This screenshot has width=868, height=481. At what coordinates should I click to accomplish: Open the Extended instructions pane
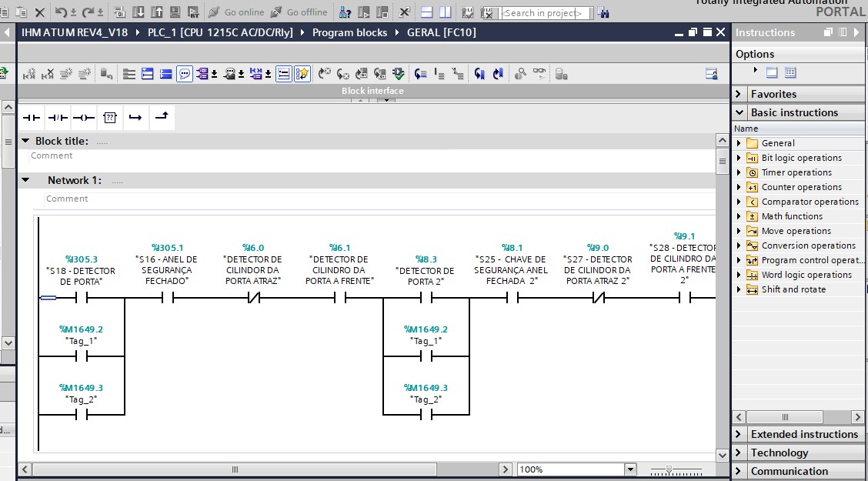803,434
